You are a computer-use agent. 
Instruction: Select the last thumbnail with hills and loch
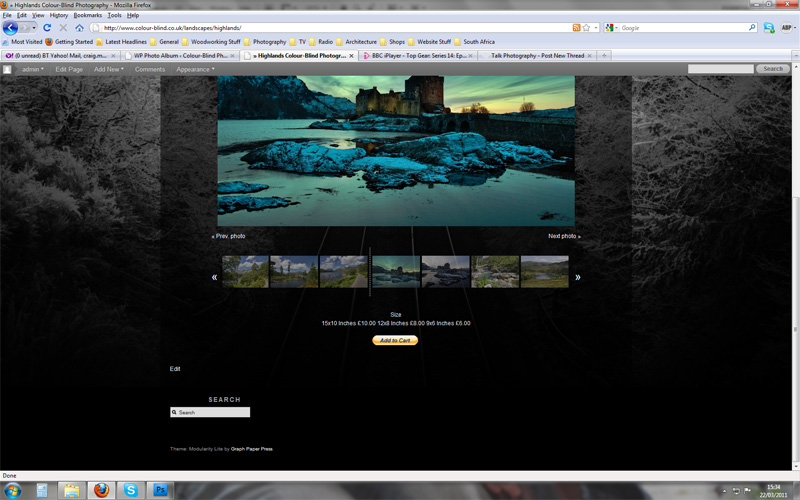coord(544,272)
